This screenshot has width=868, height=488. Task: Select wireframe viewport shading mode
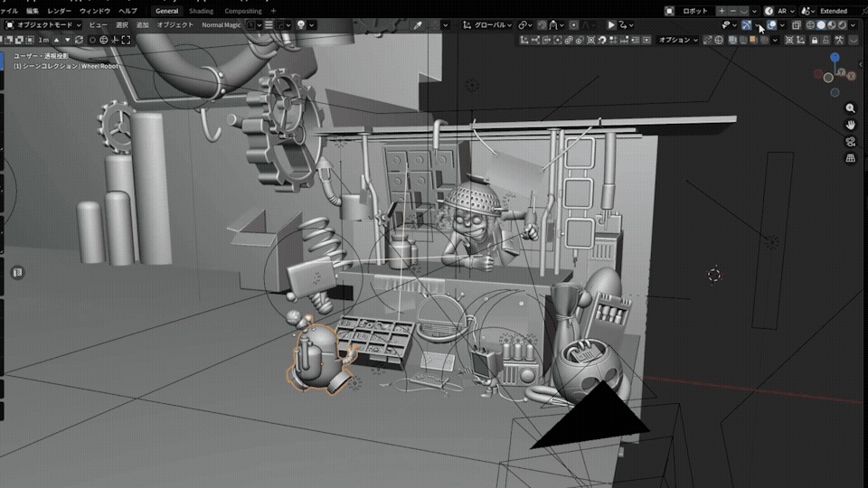(x=810, y=25)
